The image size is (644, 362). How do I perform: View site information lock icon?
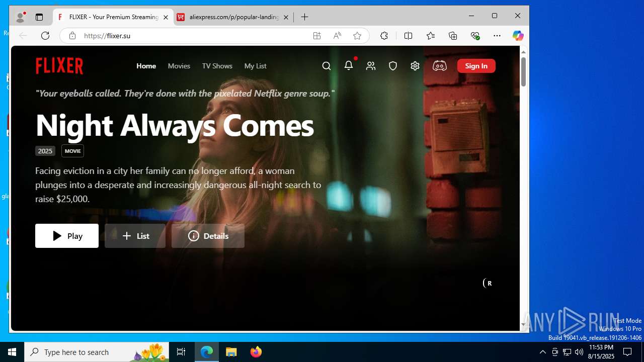tap(72, 36)
